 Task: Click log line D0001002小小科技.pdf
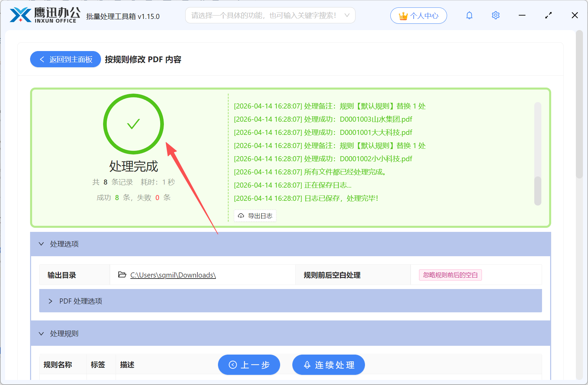323,159
